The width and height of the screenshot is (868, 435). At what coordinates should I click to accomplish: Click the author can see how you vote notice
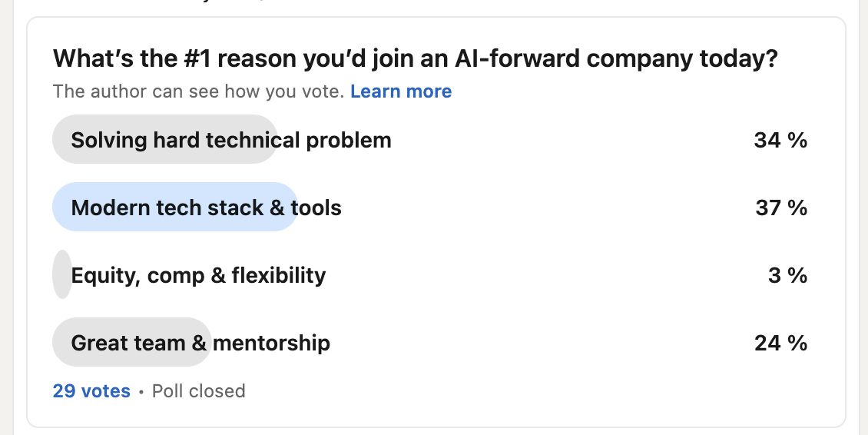[198, 91]
